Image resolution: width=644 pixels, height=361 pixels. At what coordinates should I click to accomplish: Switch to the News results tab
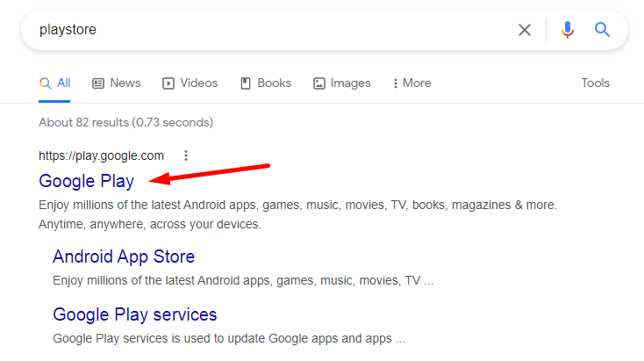116,83
